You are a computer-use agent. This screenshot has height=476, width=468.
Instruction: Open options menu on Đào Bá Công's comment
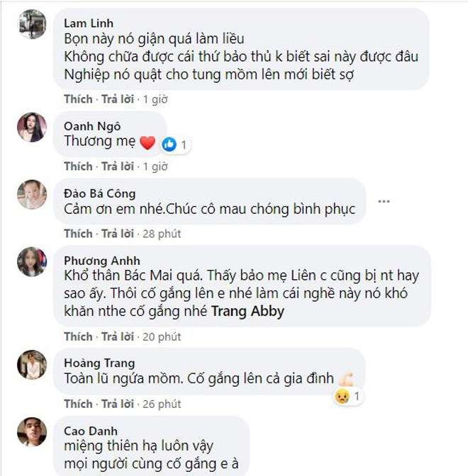coord(384,201)
